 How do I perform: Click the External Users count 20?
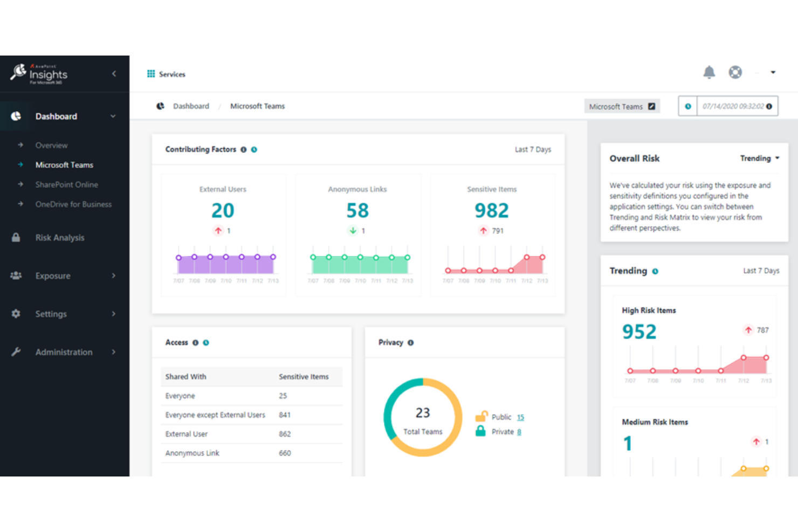(223, 210)
